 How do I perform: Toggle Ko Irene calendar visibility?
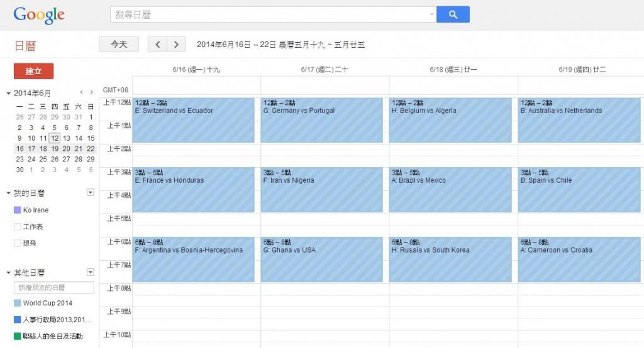(x=18, y=210)
